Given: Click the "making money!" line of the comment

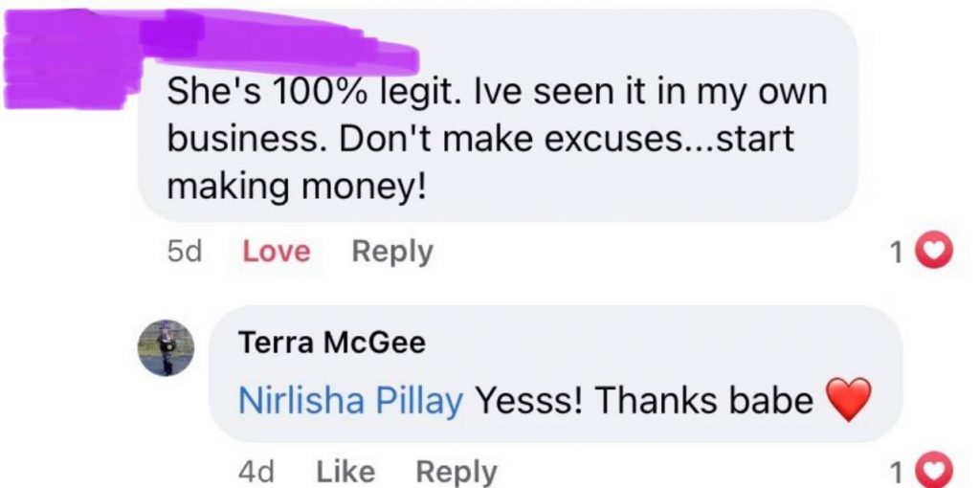Looking at the screenshot, I should [297, 186].
